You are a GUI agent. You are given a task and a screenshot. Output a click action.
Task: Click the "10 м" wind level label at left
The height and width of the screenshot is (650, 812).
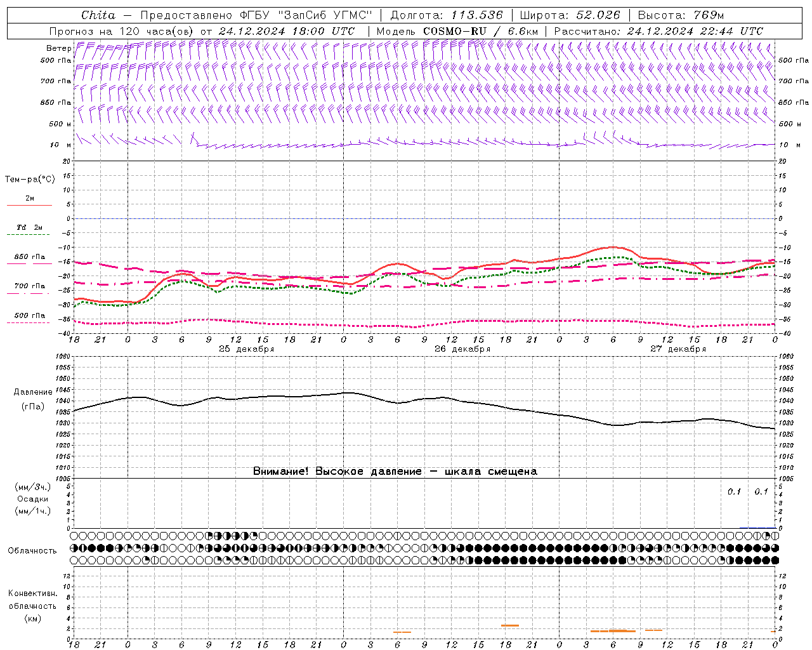point(61,145)
